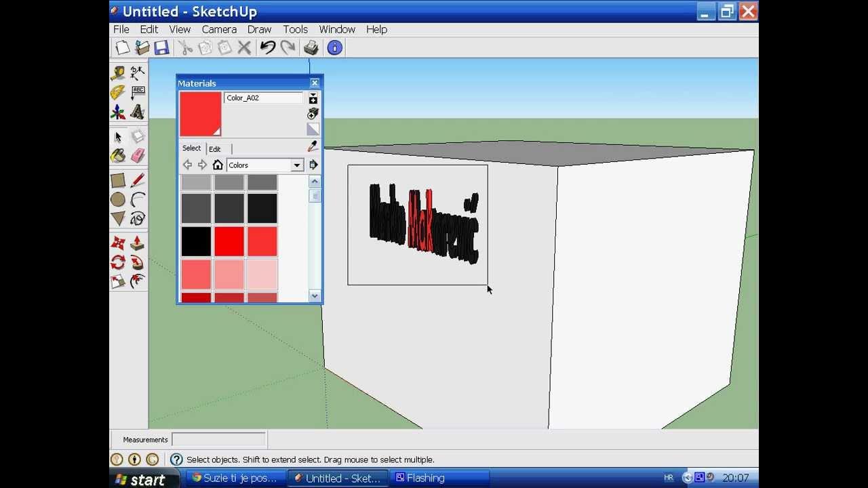This screenshot has width=868, height=488.
Task: Activate the Select arrow tool
Action: point(118,137)
